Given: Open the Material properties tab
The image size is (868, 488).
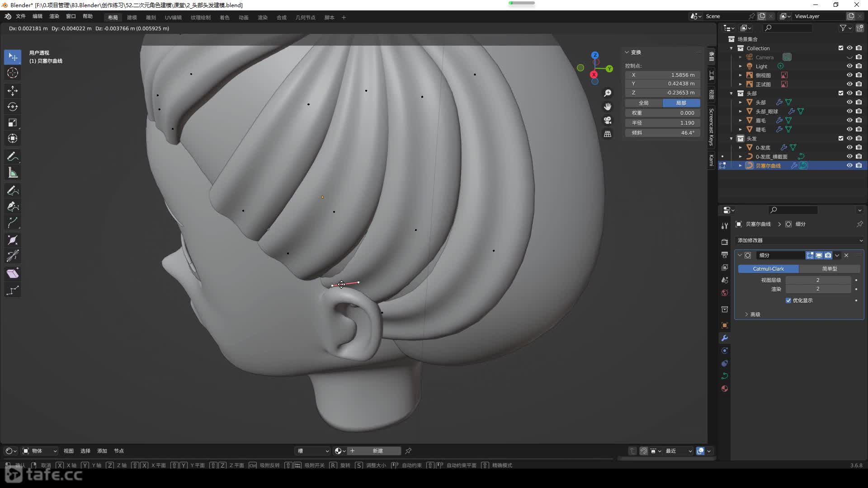Looking at the screenshot, I should 725,389.
